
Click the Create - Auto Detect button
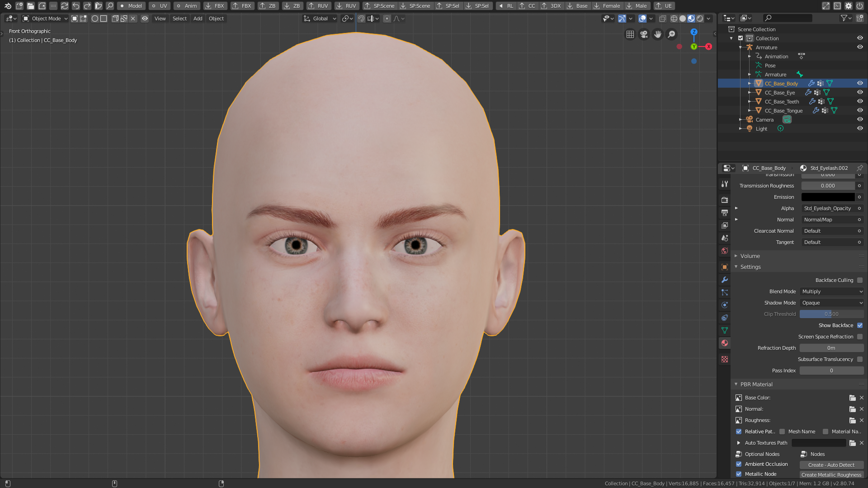pyautogui.click(x=831, y=465)
